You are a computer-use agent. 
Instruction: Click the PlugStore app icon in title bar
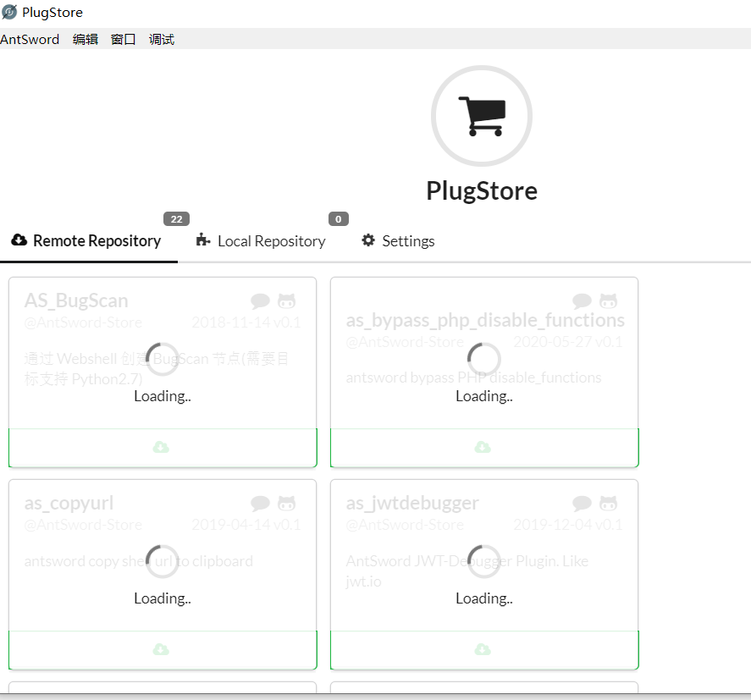[x=9, y=12]
